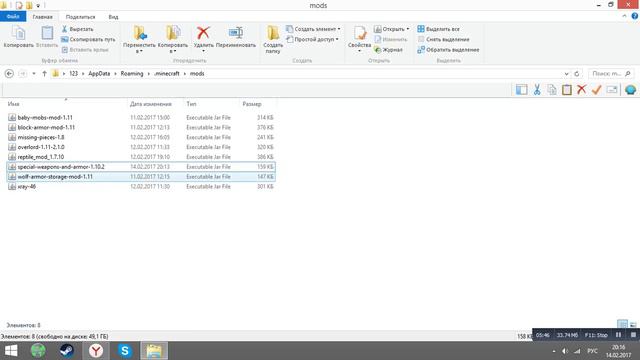Screen dimensions: 640x360
Task: Click the blue globe icon in secondary toolbar
Action: click(x=630, y=90)
